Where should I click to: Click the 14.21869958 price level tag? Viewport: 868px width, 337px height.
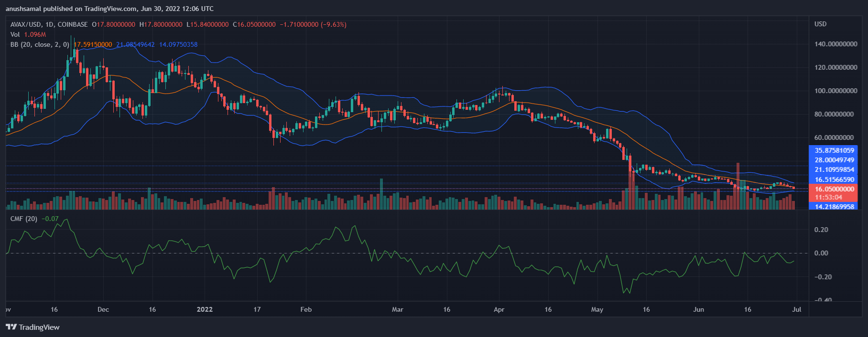pos(834,207)
